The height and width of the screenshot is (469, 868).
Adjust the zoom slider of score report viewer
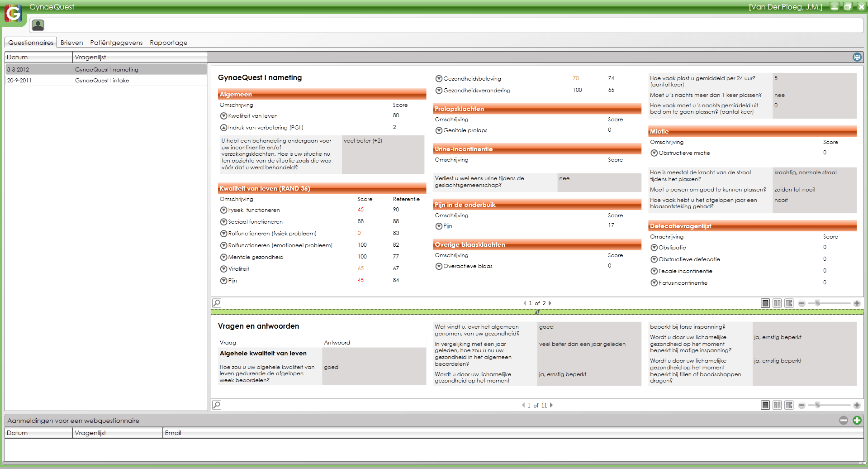[x=817, y=303]
